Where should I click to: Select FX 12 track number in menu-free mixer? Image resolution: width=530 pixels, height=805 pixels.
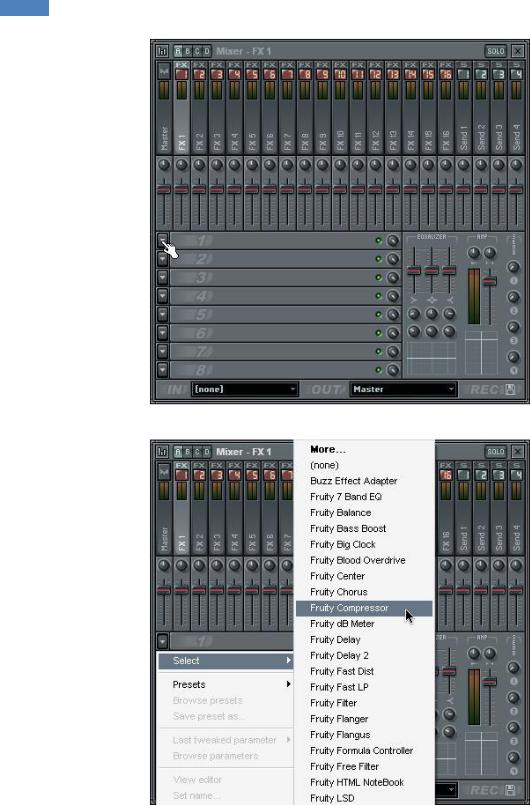pos(375,74)
